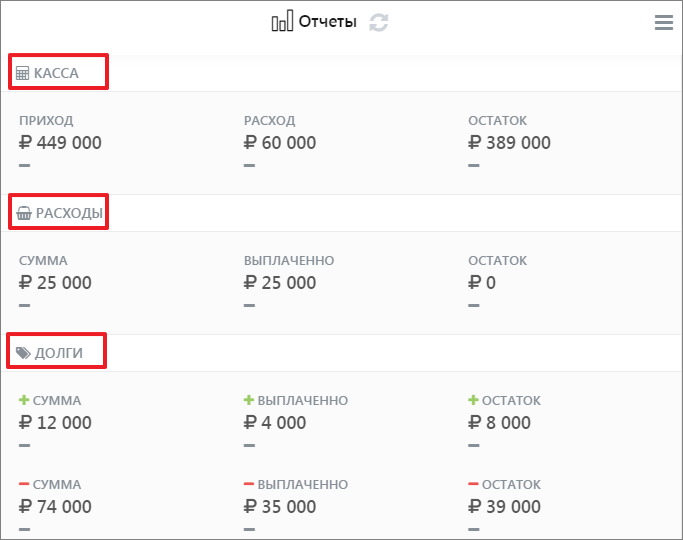Viewport: 683px width, 540px height.
Task: Click the green plus beside Сумма
Action: tap(24, 400)
